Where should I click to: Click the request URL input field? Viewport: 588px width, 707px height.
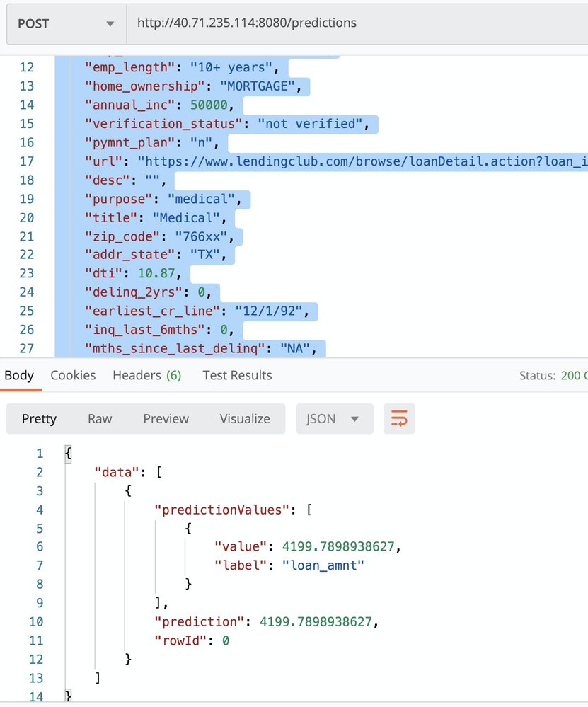(x=354, y=23)
